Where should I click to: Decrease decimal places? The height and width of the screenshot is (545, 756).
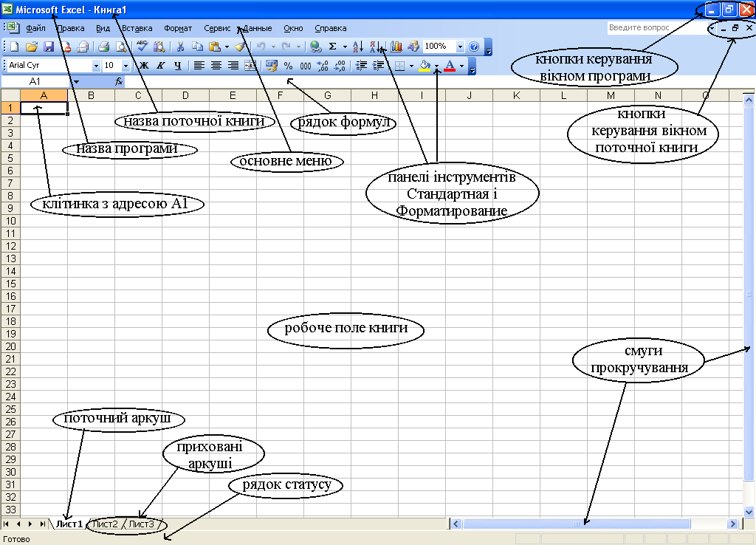tap(340, 65)
